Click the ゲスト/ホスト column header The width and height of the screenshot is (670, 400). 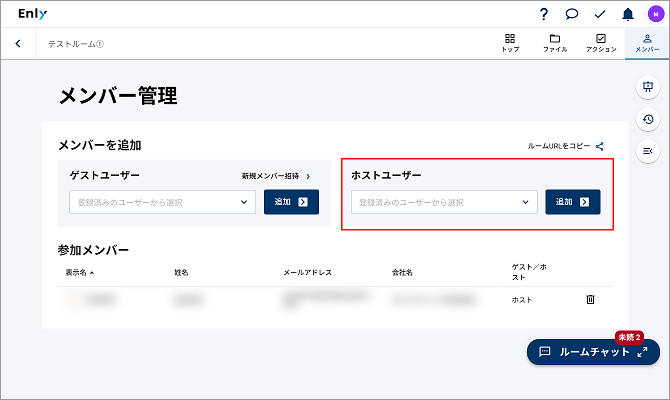[529, 272]
